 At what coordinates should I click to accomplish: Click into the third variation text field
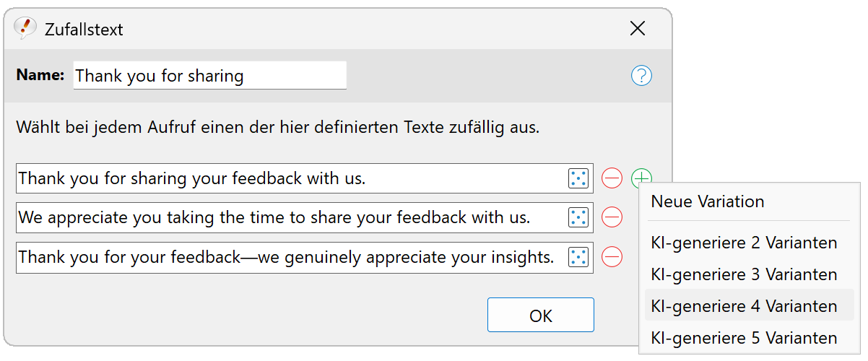(x=289, y=257)
